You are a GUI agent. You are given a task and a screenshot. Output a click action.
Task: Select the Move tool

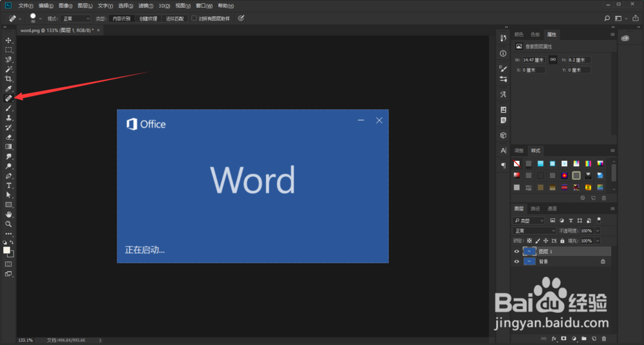pyautogui.click(x=8, y=41)
